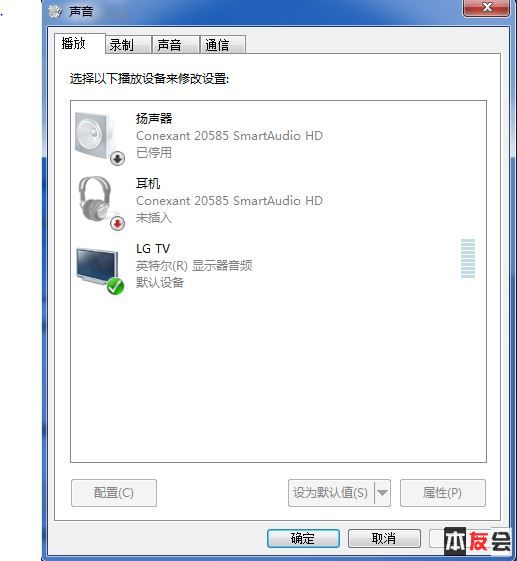Select the 耳机 headphone device icon
Image resolution: width=517 pixels, height=561 pixels.
click(x=96, y=199)
